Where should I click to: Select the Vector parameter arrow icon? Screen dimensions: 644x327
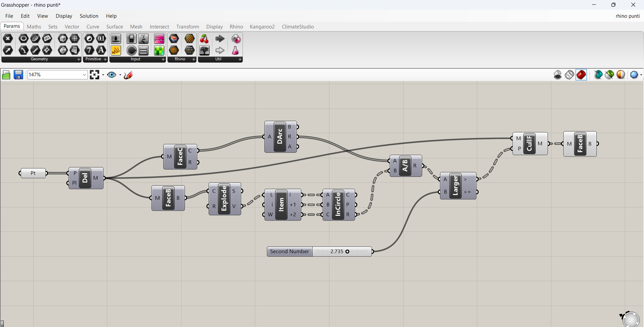click(8, 50)
